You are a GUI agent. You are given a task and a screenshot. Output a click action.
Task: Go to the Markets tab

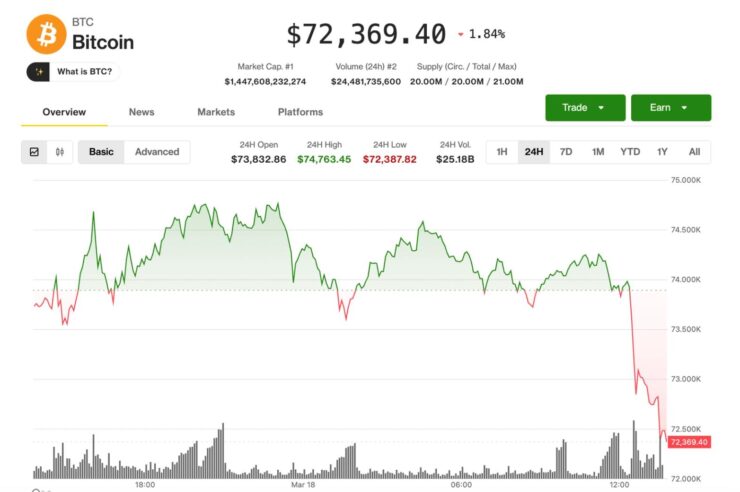coord(216,112)
